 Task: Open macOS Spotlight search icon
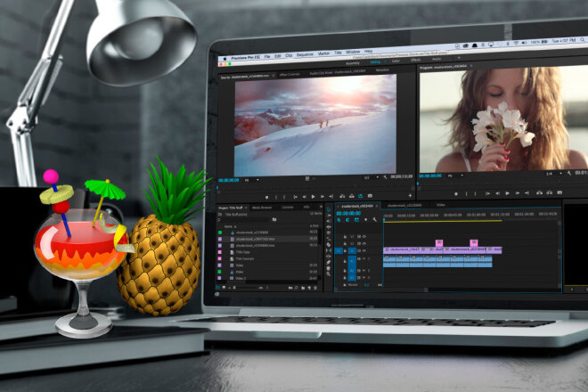click(x=583, y=39)
